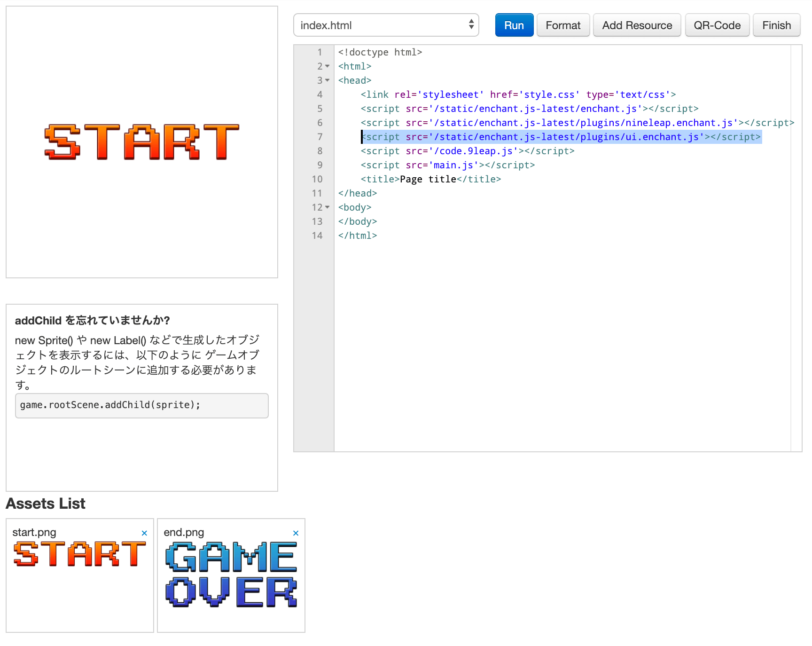Click line number 7 in the gutter

point(320,137)
